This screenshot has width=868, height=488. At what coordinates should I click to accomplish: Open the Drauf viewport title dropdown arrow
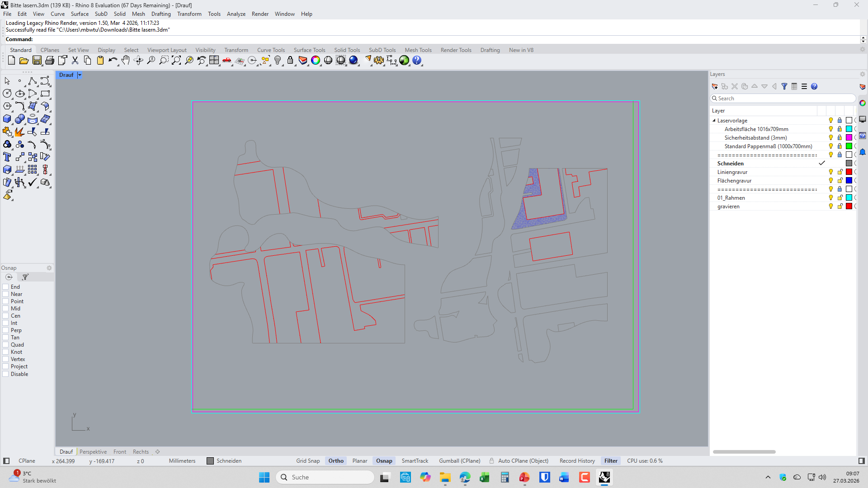80,75
